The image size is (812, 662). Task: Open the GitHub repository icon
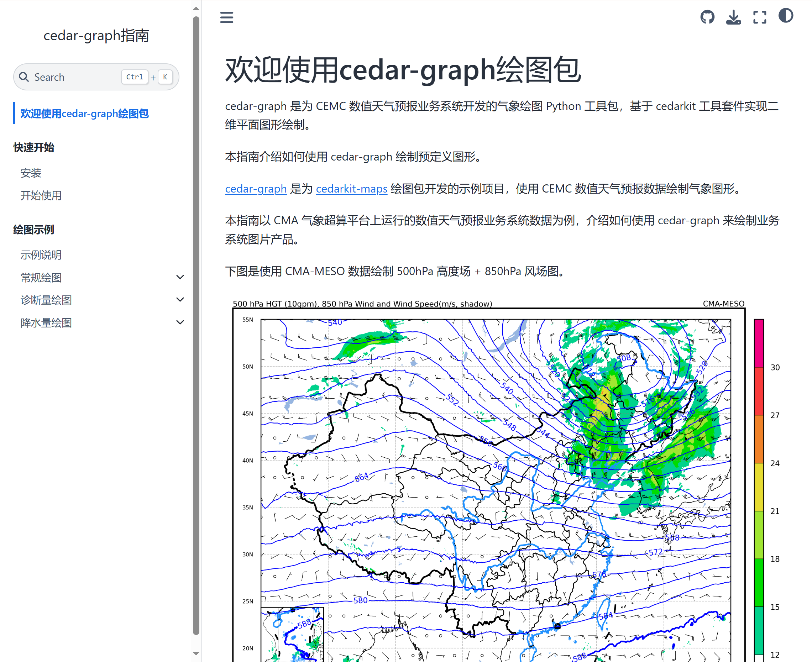click(x=707, y=17)
